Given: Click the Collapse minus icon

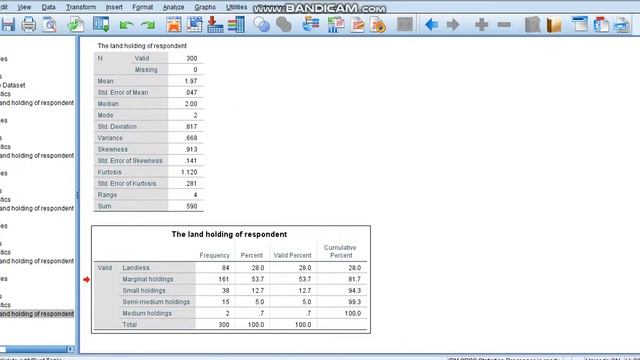Looking at the screenshot, I should coord(504,25).
